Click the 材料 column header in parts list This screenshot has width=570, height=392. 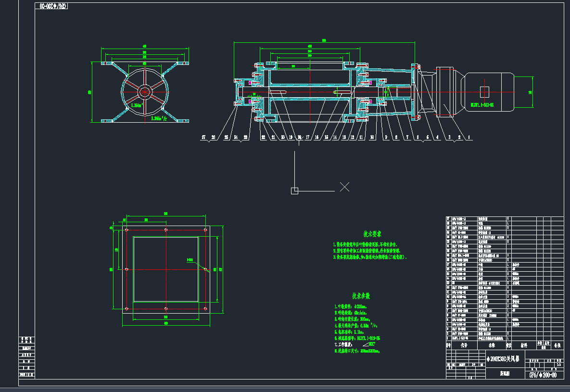click(522, 345)
